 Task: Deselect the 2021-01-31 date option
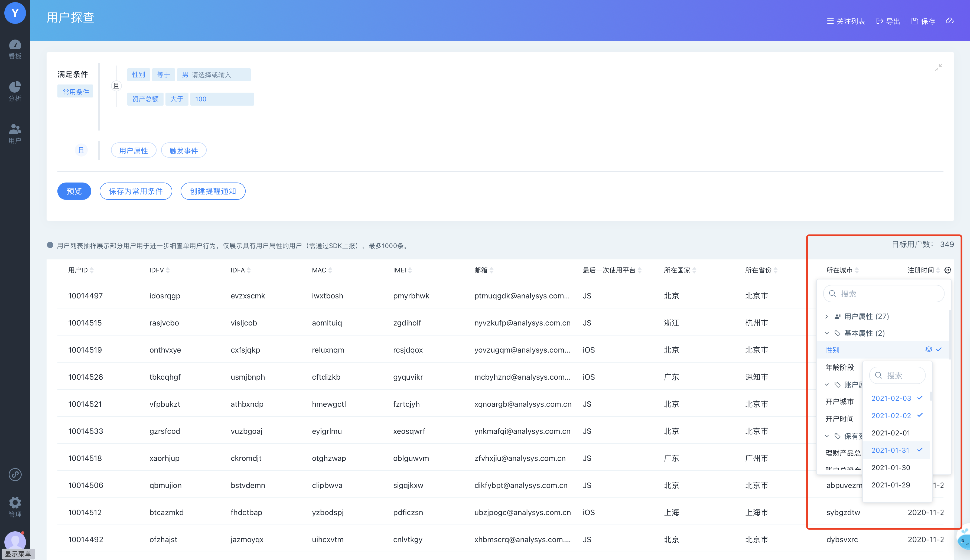[x=896, y=450]
